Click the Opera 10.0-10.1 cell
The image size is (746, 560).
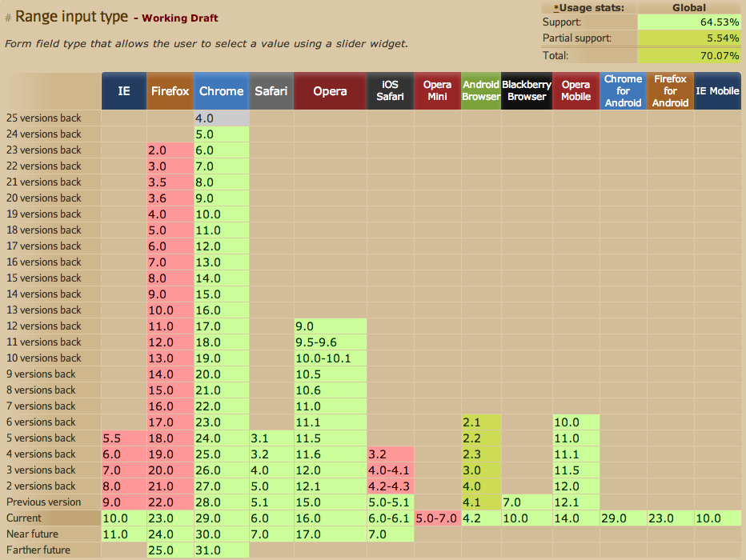tap(331, 358)
